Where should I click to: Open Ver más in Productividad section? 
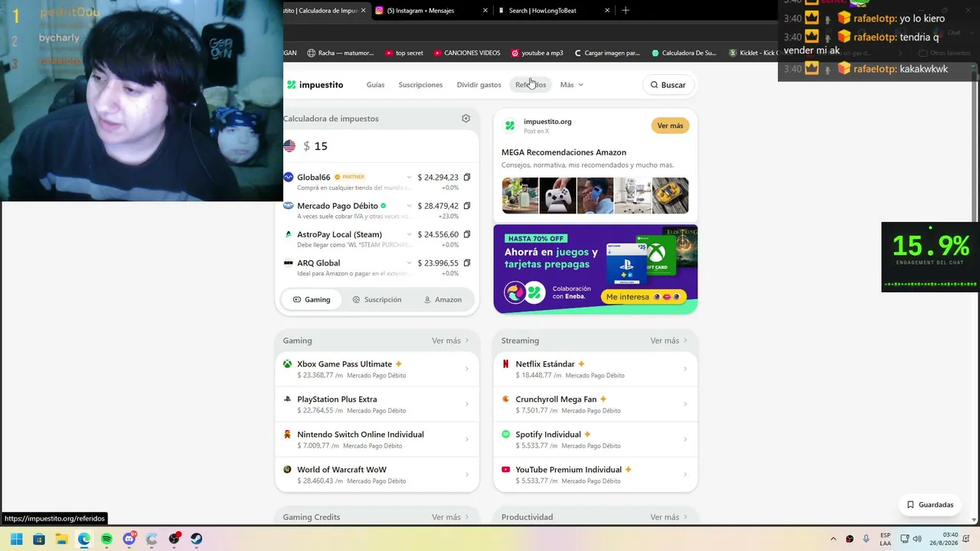pos(668,517)
